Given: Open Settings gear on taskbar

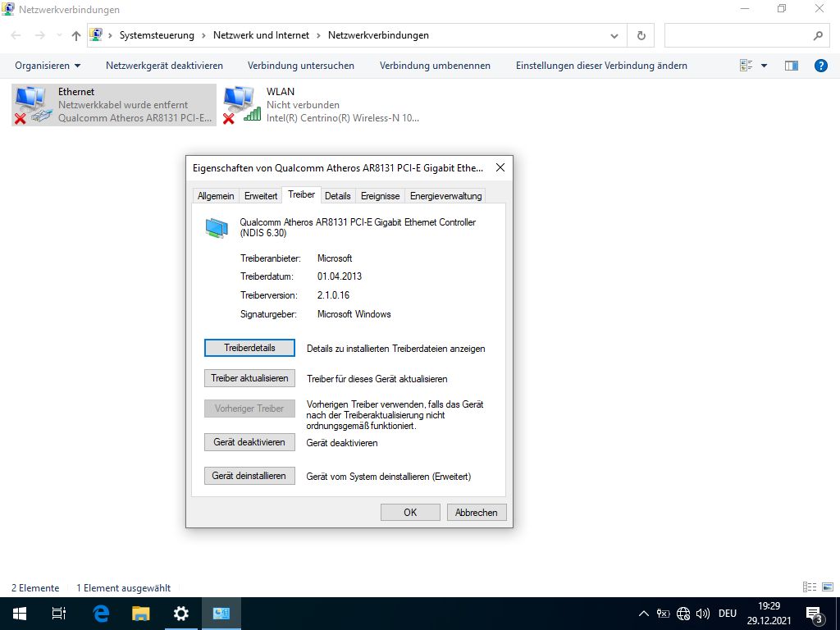Looking at the screenshot, I should coord(181,614).
